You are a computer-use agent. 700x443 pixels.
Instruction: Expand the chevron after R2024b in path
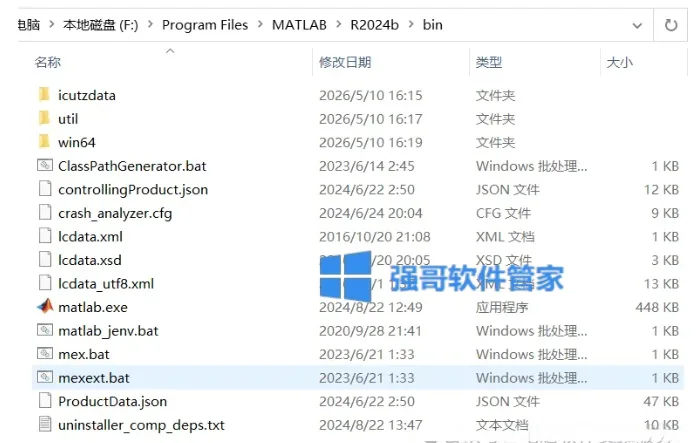pos(411,25)
